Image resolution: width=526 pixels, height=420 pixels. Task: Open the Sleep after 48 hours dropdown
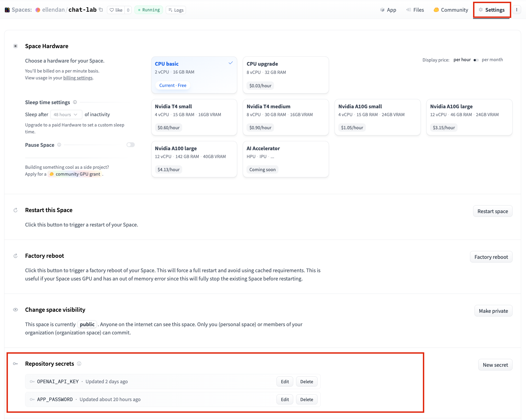(66, 114)
